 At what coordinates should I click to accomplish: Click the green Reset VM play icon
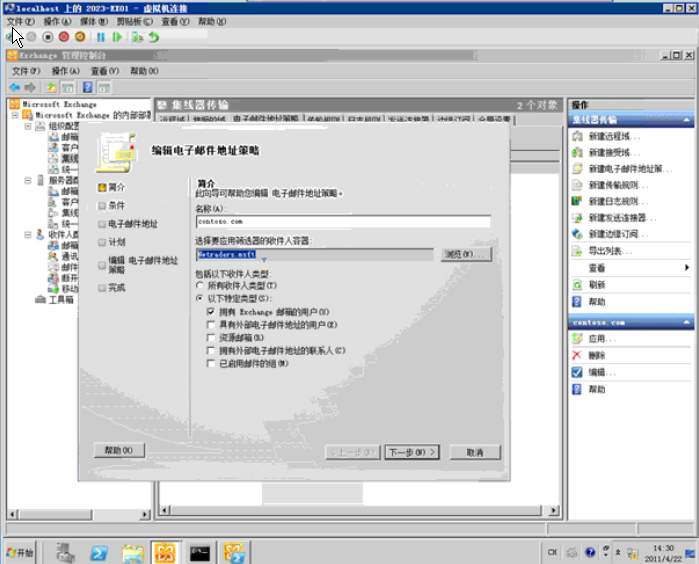(x=117, y=37)
